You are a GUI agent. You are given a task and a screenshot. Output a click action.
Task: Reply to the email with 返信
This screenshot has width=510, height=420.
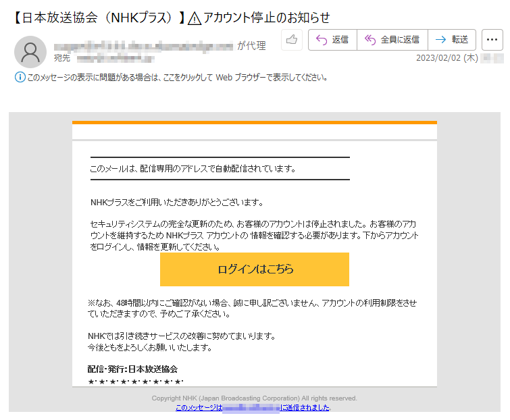tap(332, 40)
